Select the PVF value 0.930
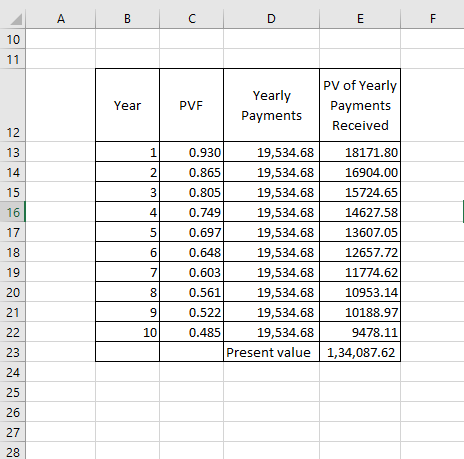Screen dimensions: 464x459 click(191, 152)
